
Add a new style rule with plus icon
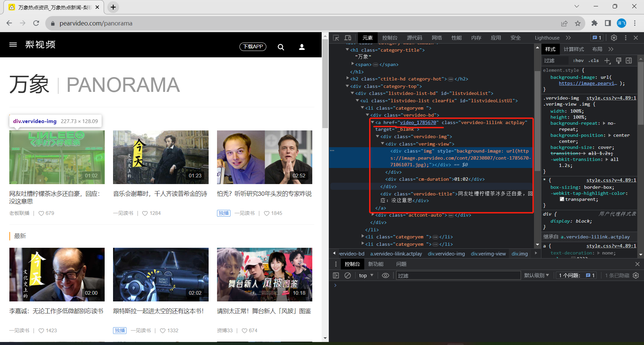(607, 61)
